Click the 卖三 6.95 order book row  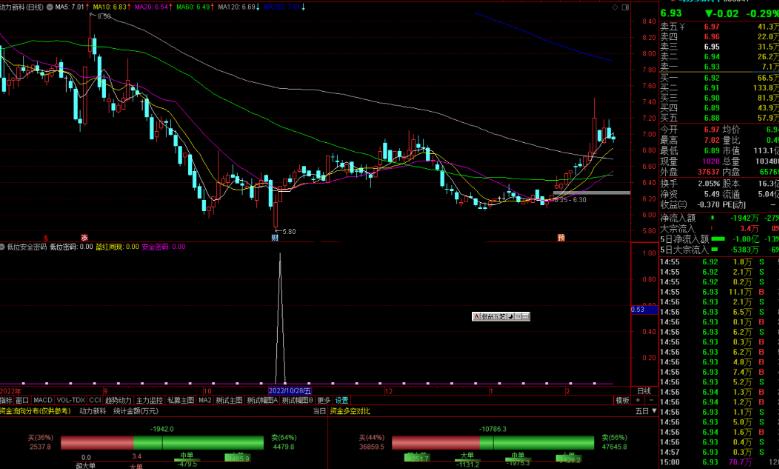coord(719,47)
